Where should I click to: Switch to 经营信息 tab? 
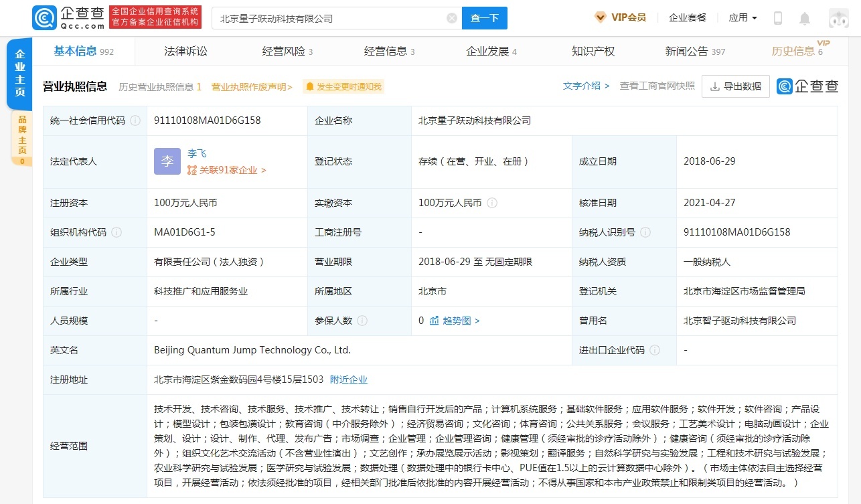(x=389, y=51)
